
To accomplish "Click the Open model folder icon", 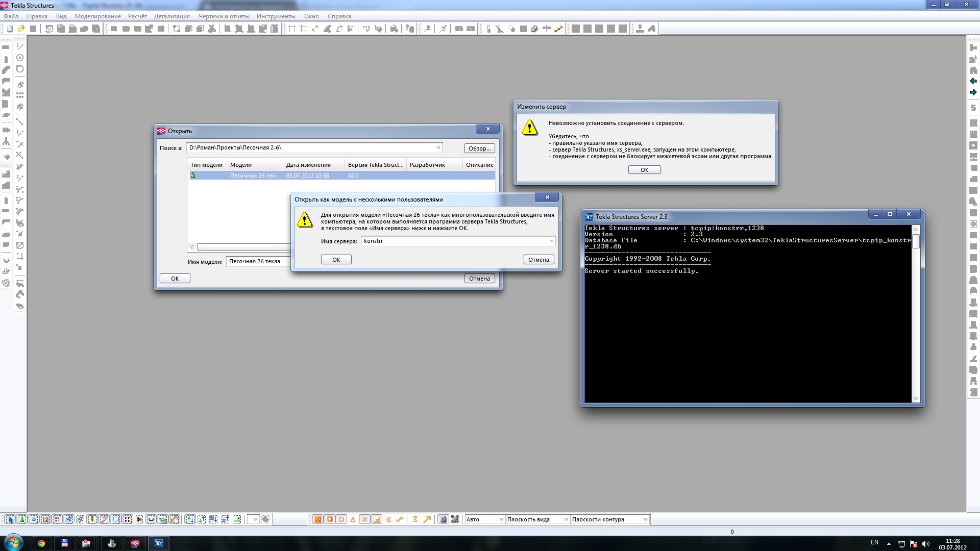I will tap(21, 29).
